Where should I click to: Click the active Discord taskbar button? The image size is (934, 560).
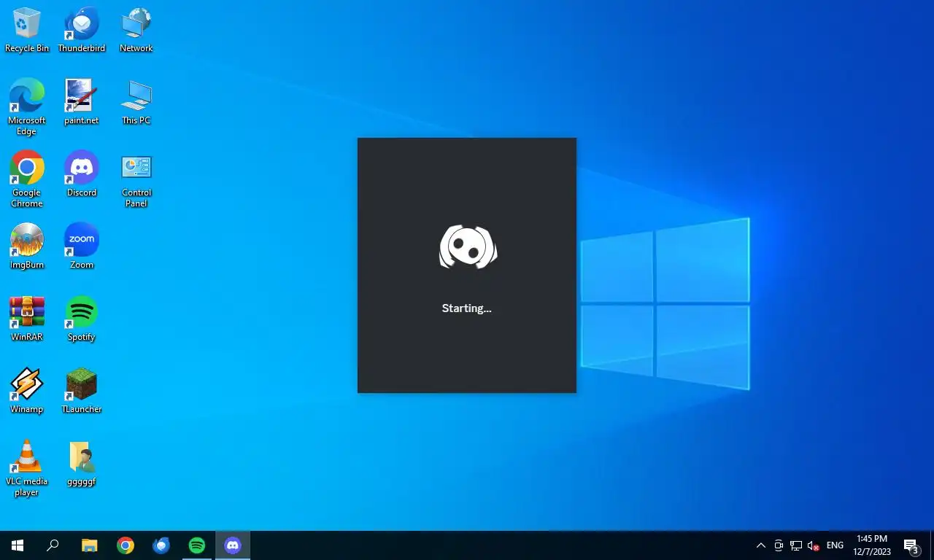233,545
